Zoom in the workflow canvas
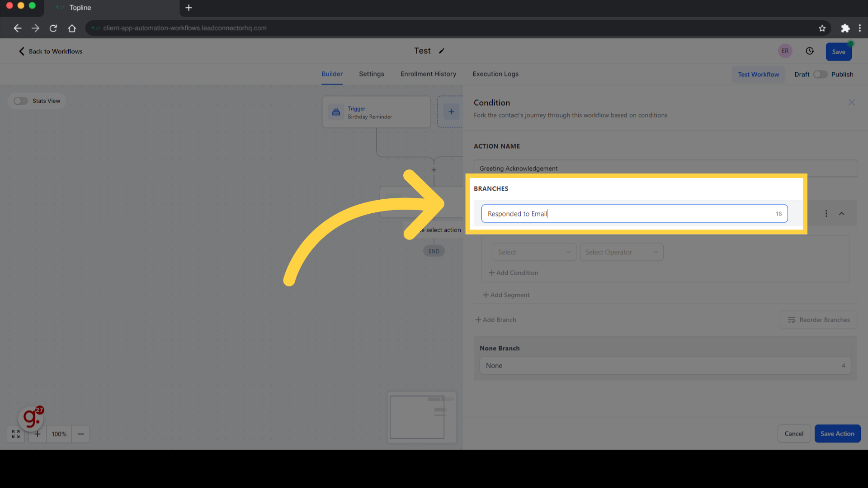This screenshot has width=868, height=488. point(38,434)
